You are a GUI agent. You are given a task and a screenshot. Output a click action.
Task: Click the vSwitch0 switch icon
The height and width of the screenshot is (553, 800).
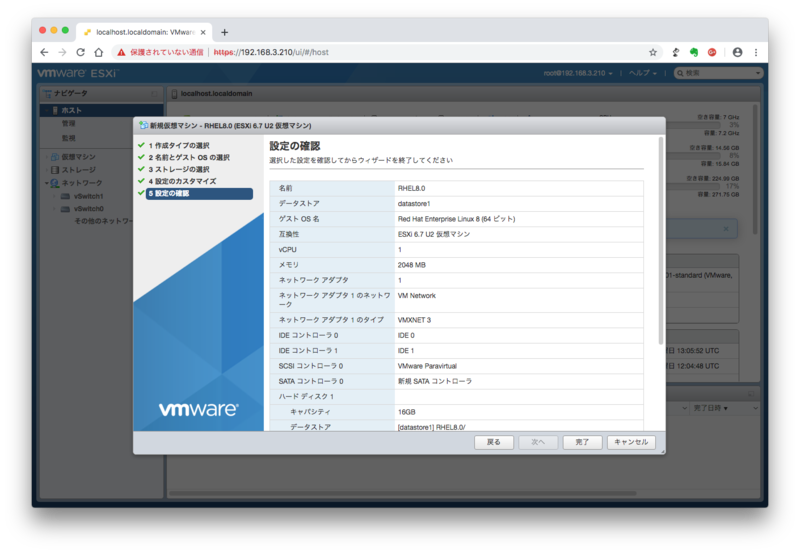(x=65, y=209)
